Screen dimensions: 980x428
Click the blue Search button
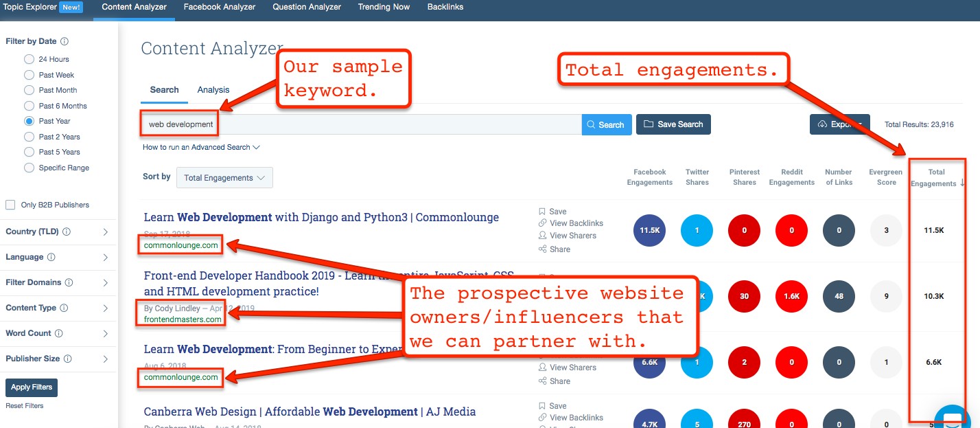(x=605, y=124)
